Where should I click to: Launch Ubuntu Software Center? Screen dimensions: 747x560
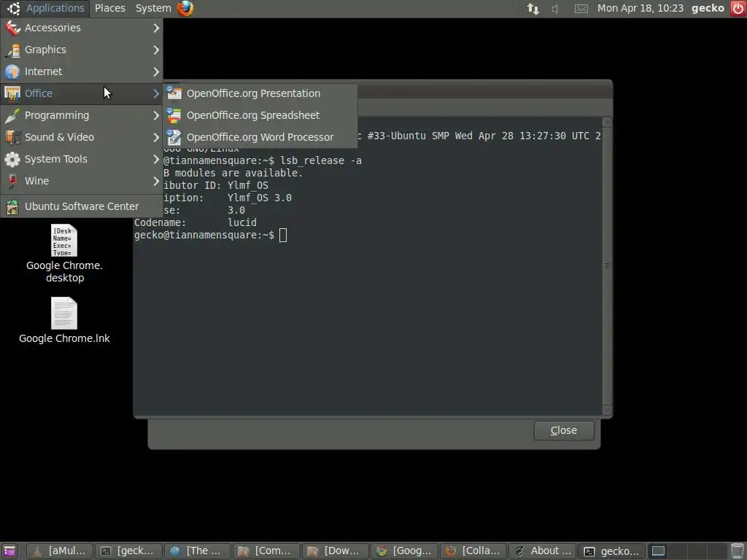[82, 206]
